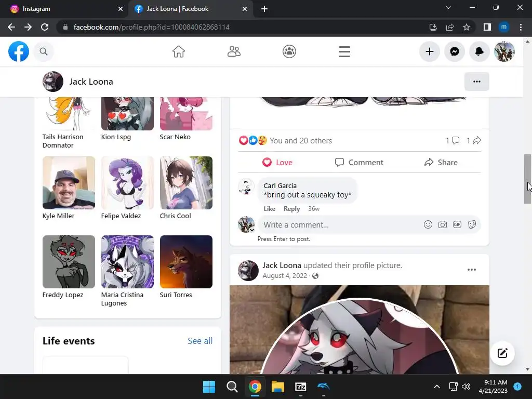Open Kyle Miller's friend thumbnail

[69, 182]
